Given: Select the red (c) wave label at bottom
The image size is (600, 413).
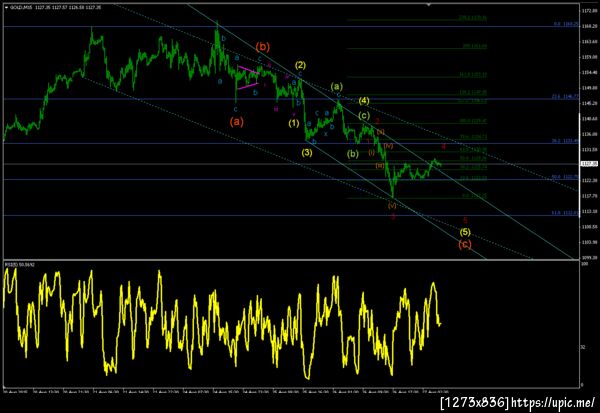Looking at the screenshot, I should (465, 244).
